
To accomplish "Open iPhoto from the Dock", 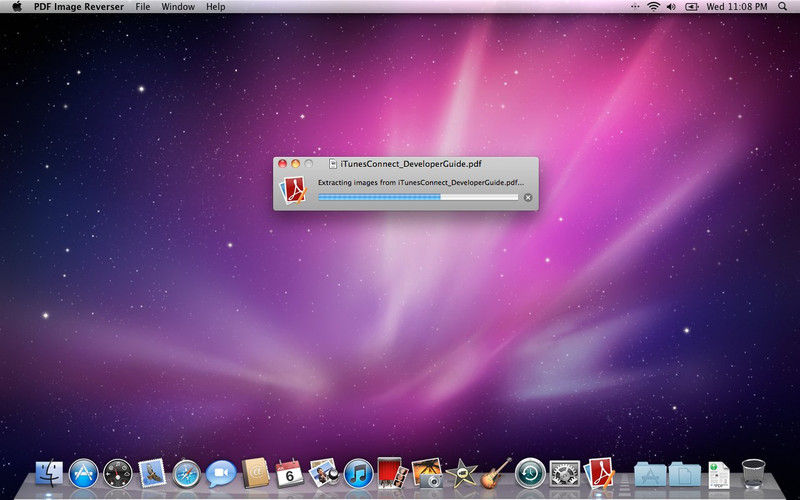I will 427,473.
